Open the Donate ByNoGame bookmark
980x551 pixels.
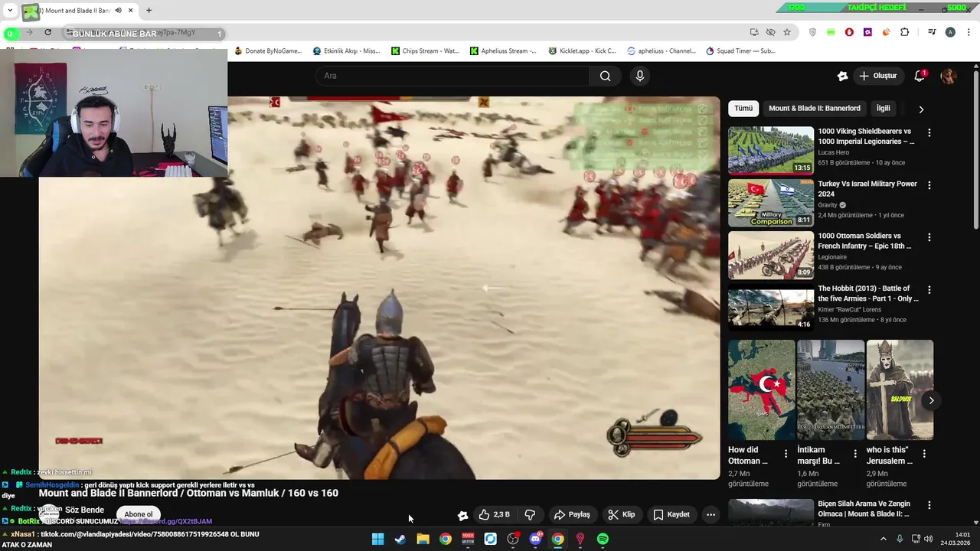[268, 51]
